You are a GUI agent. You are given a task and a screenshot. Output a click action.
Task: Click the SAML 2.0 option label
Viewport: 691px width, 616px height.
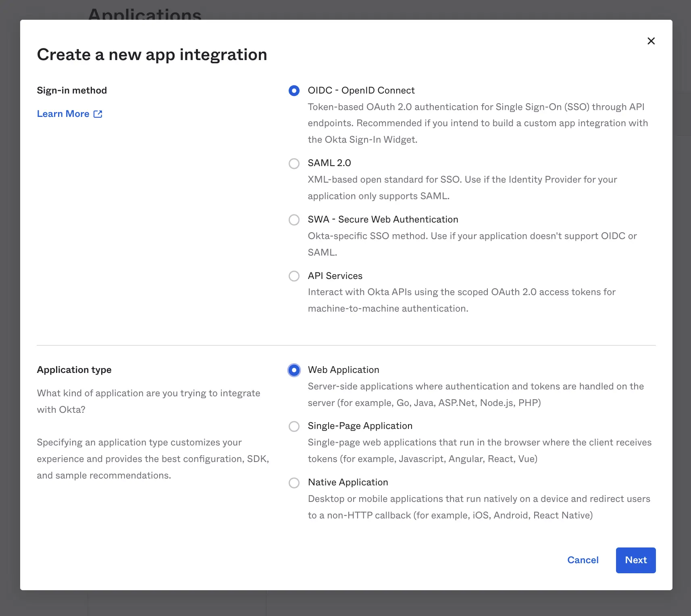point(329,163)
